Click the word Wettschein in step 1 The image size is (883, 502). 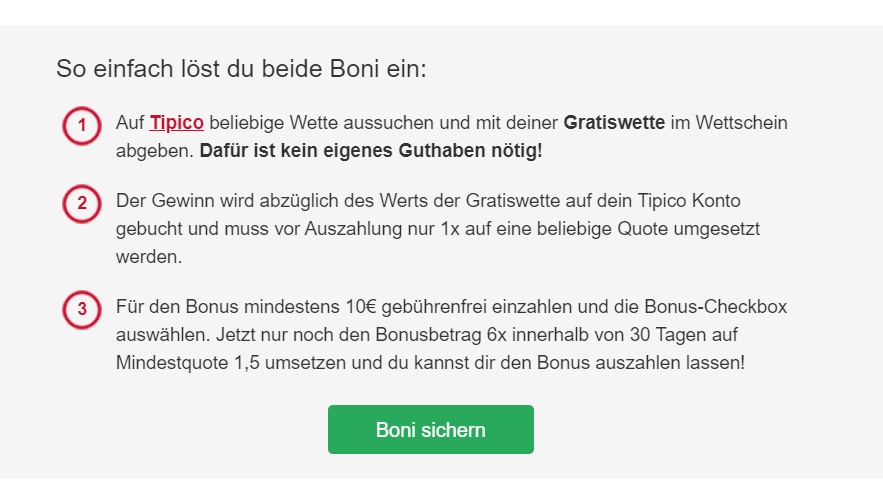[x=741, y=123]
